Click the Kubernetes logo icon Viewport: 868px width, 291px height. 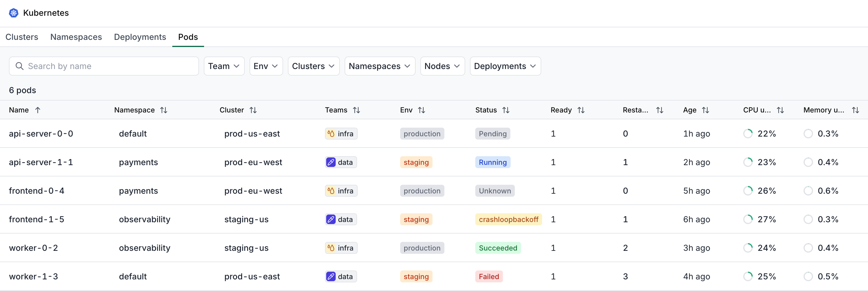pyautogui.click(x=13, y=13)
